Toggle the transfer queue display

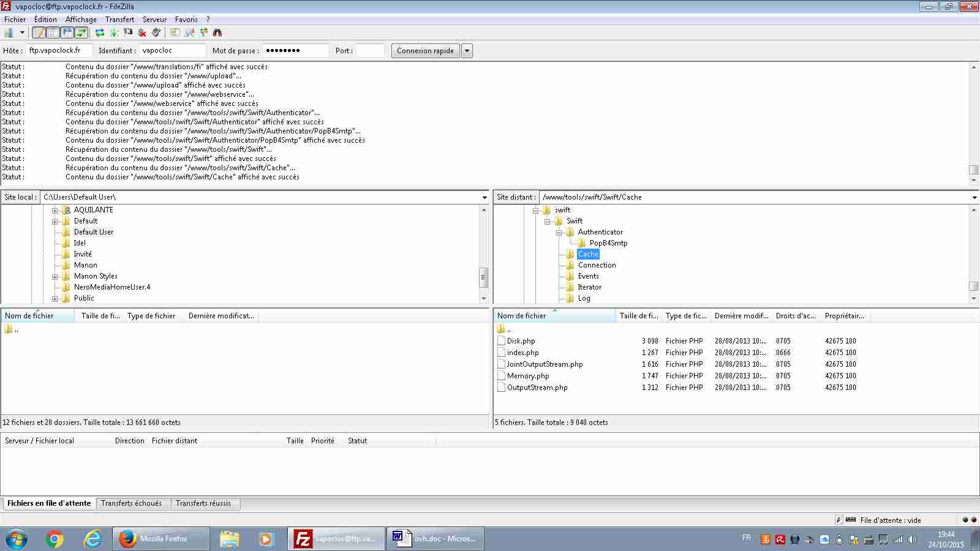click(81, 32)
